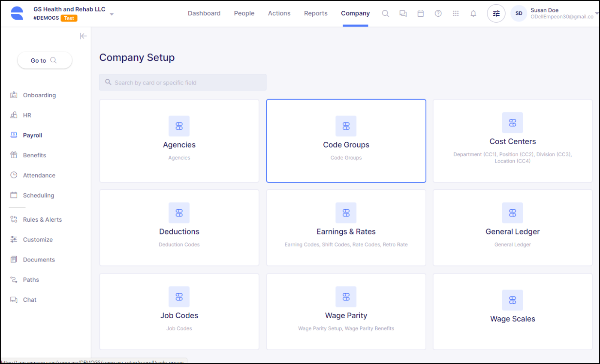Open Rules & Alerts in sidebar
This screenshot has height=364, width=600.
click(42, 220)
